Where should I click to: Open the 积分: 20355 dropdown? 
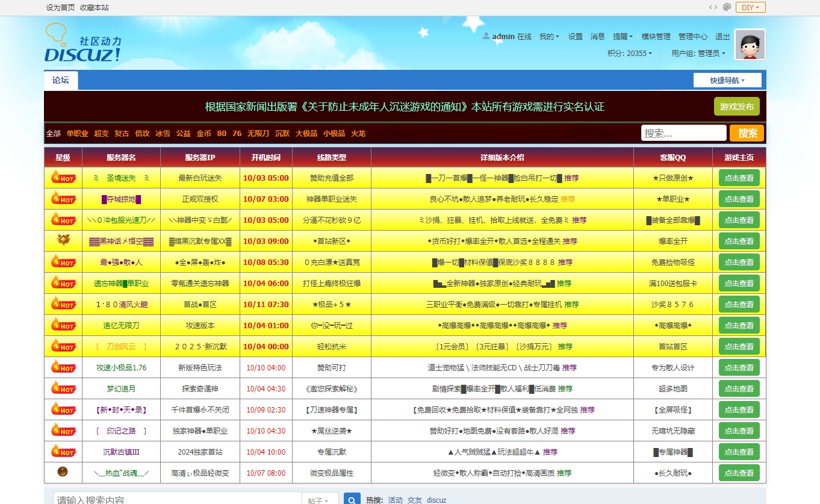tap(630, 54)
